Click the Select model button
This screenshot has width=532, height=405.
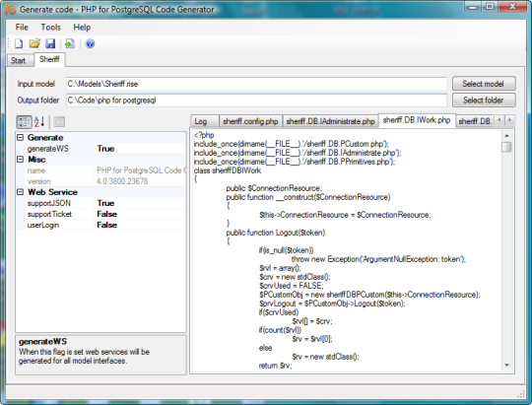484,84
